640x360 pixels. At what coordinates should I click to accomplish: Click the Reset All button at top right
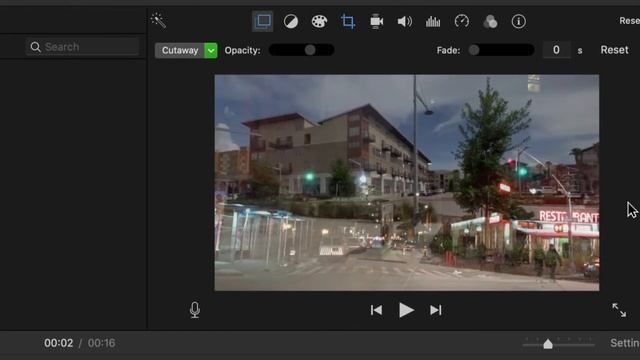[629, 20]
